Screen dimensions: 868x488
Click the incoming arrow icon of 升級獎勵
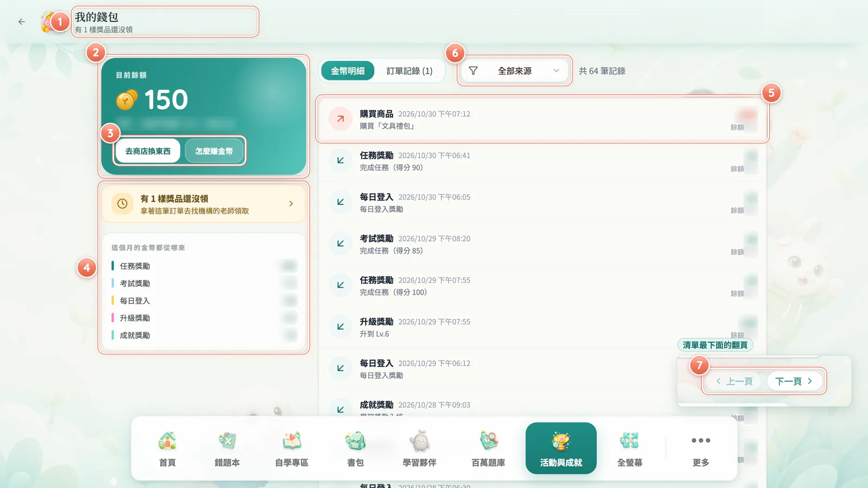[x=341, y=326]
